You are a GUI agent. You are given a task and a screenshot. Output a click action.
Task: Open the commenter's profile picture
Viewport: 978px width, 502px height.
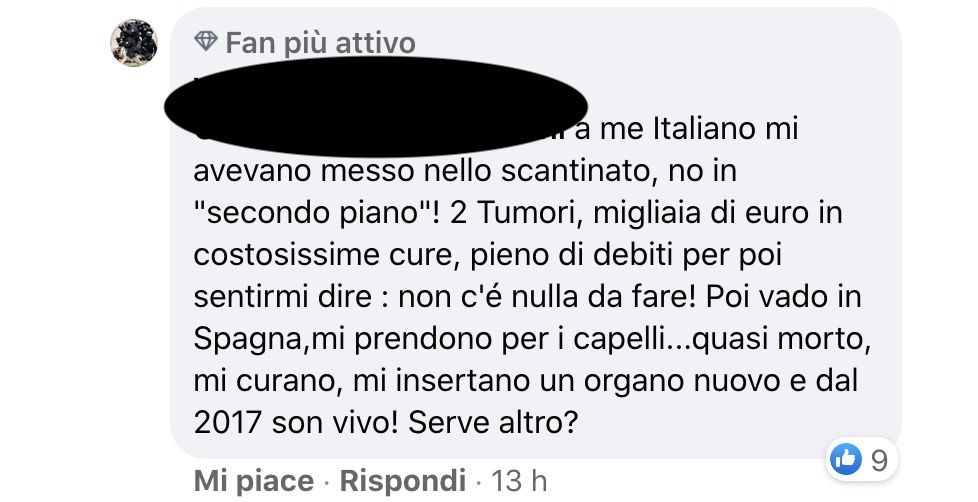[x=134, y=42]
